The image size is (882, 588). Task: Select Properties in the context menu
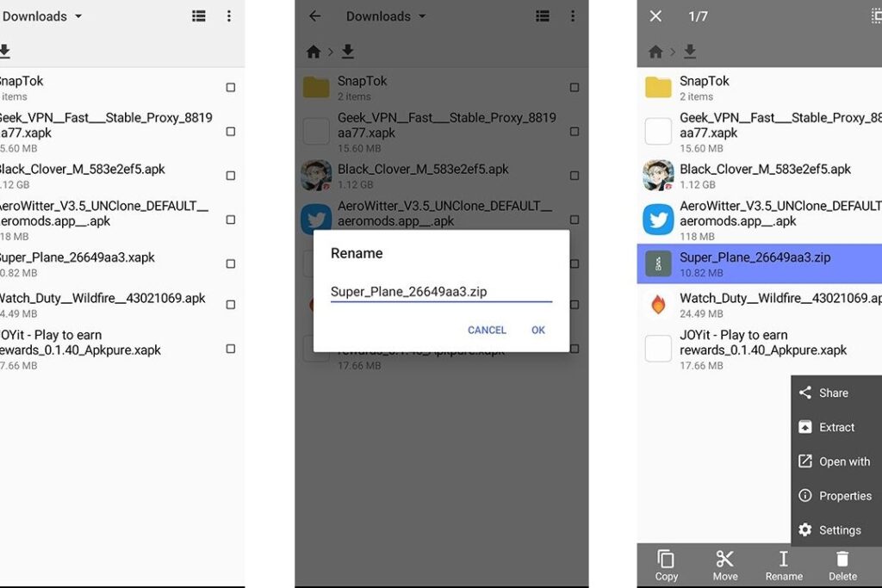point(844,496)
